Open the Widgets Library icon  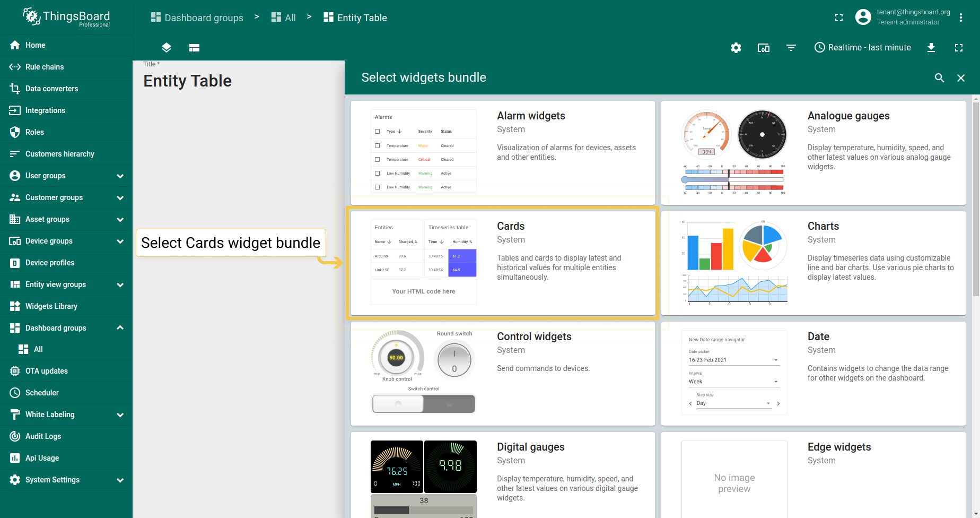(x=15, y=306)
